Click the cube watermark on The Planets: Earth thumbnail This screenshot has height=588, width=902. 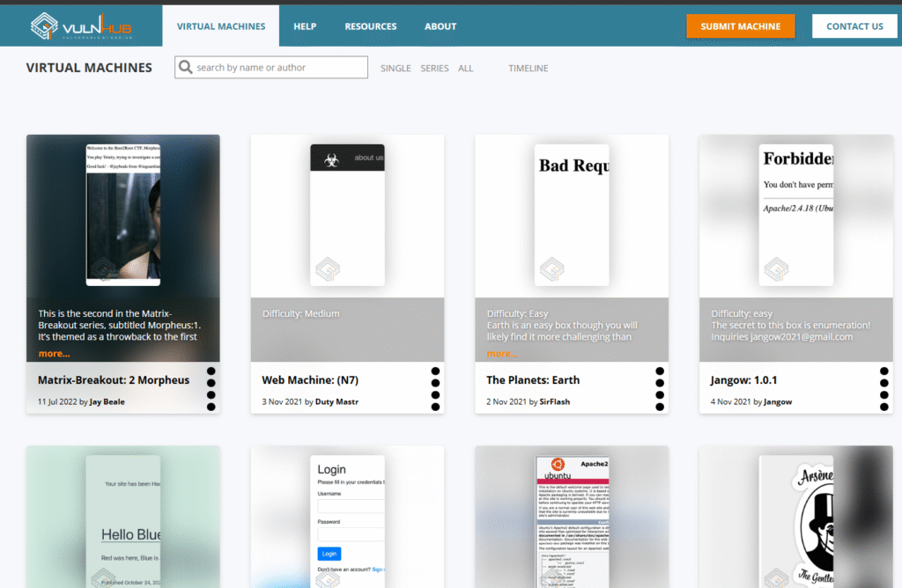[551, 268]
